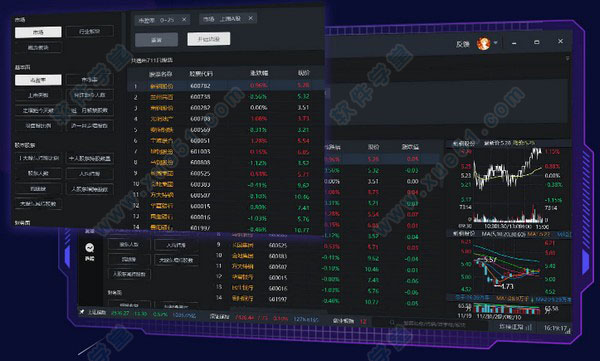Open the 反馈 feedback menu
600x361 pixels.
point(463,44)
